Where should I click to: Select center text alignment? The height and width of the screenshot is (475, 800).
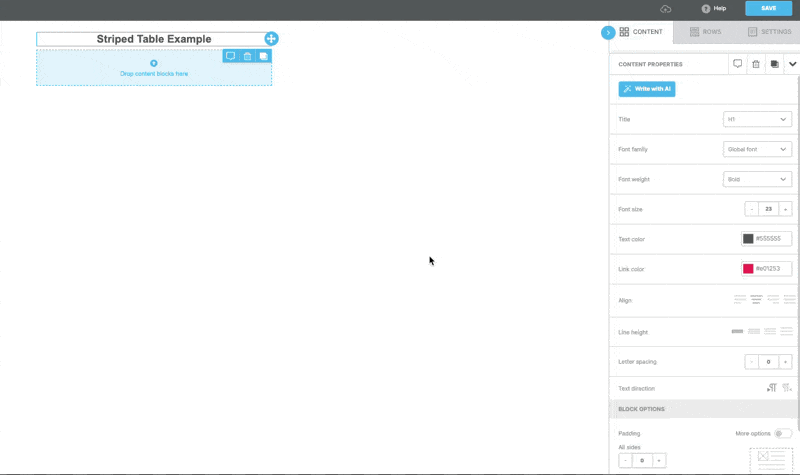[x=756, y=299]
